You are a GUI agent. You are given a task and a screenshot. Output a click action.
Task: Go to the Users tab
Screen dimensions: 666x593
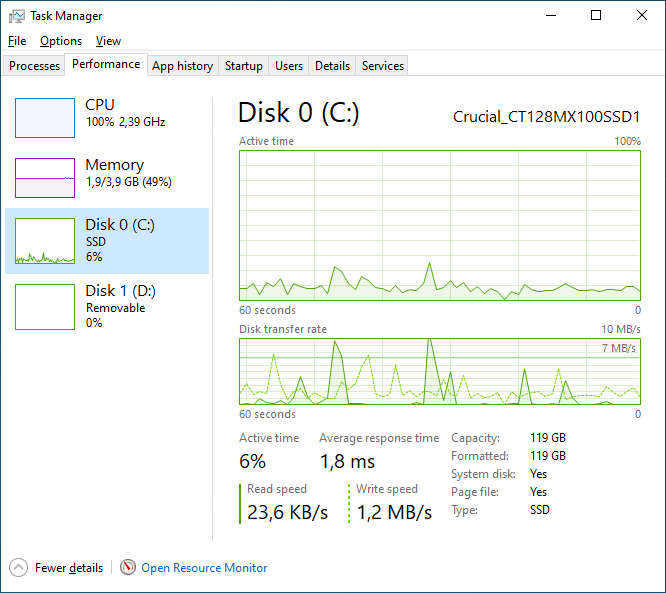[289, 66]
